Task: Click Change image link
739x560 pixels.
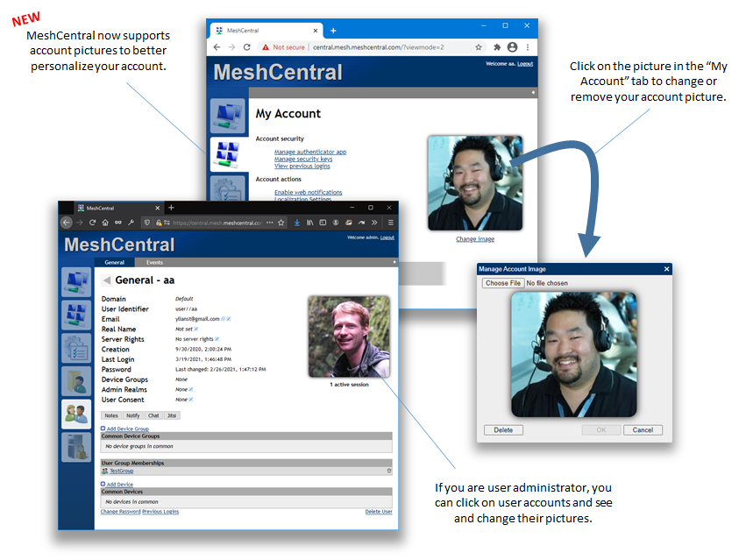Action: pos(475,239)
